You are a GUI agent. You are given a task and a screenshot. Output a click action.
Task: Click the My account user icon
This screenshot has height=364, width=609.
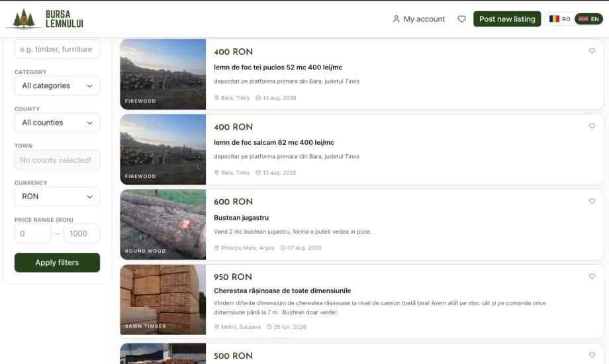point(396,19)
